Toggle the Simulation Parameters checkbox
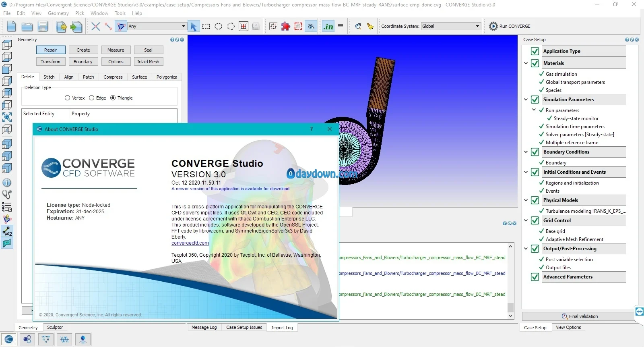 535,100
